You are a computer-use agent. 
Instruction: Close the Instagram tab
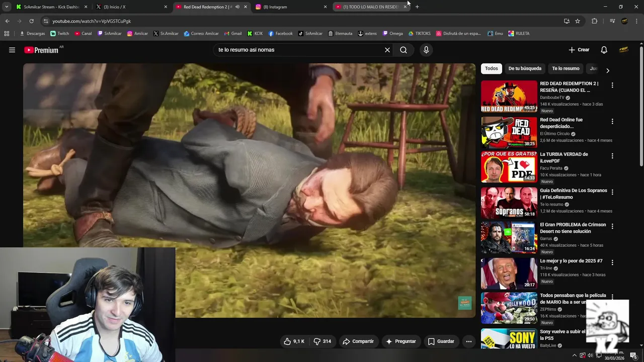(325, 7)
